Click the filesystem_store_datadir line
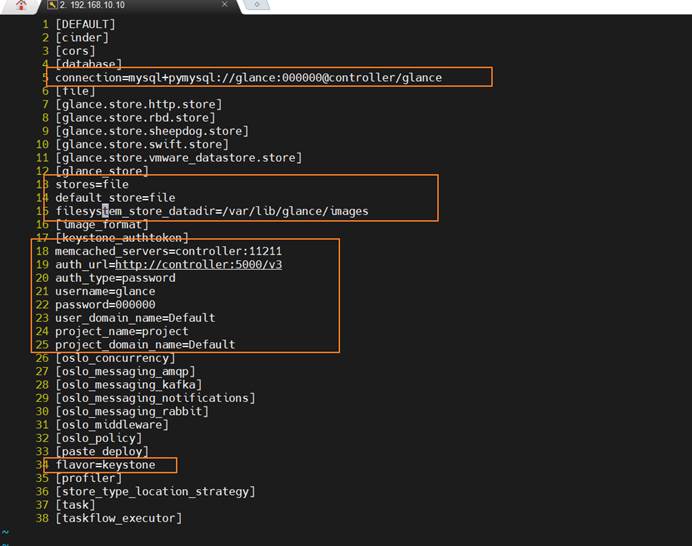This screenshot has width=692, height=546. point(212,211)
